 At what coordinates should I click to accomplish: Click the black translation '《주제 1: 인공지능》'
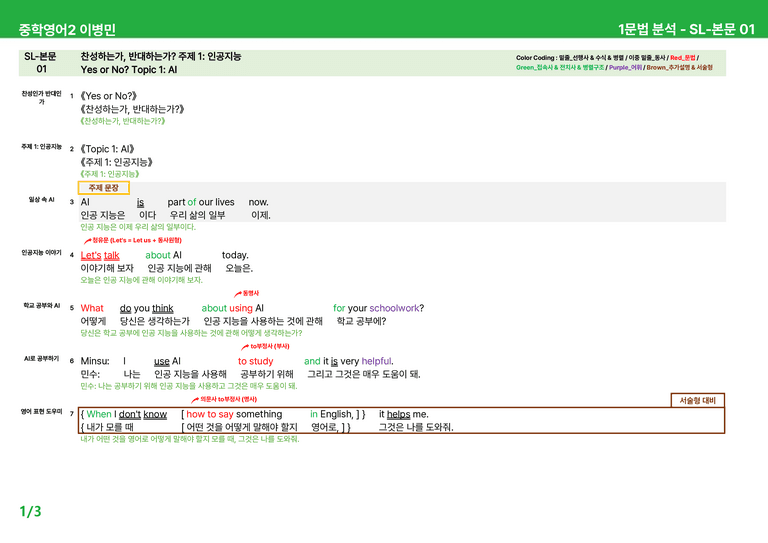[117, 162]
